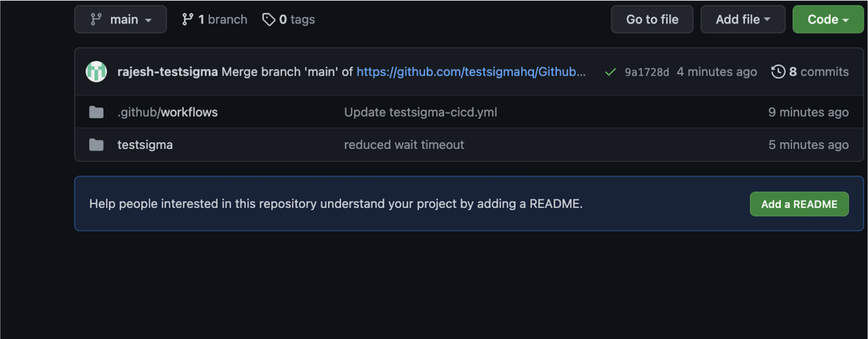Click the Go to file button
Image resolution: width=868 pixels, height=339 pixels.
click(652, 19)
